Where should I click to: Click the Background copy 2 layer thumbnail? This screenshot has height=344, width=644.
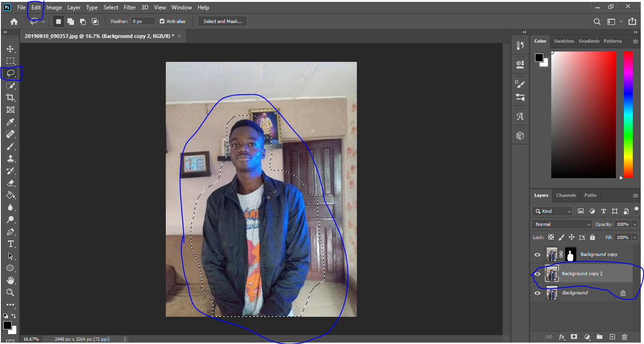pyautogui.click(x=552, y=273)
